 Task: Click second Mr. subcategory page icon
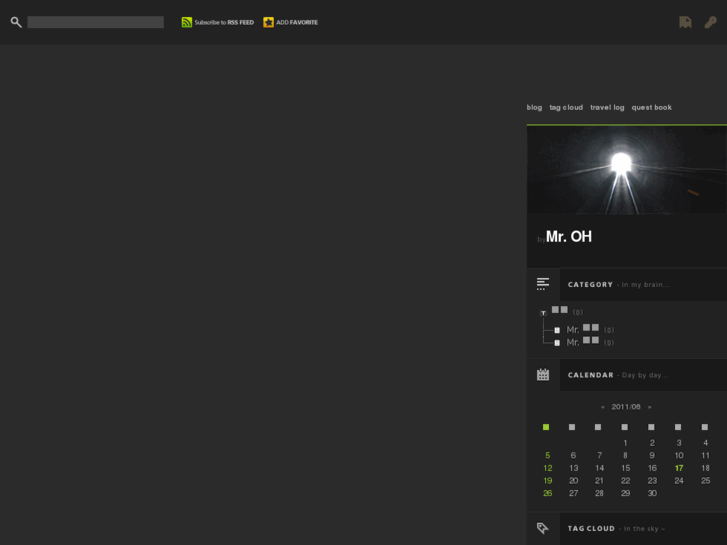[557, 343]
